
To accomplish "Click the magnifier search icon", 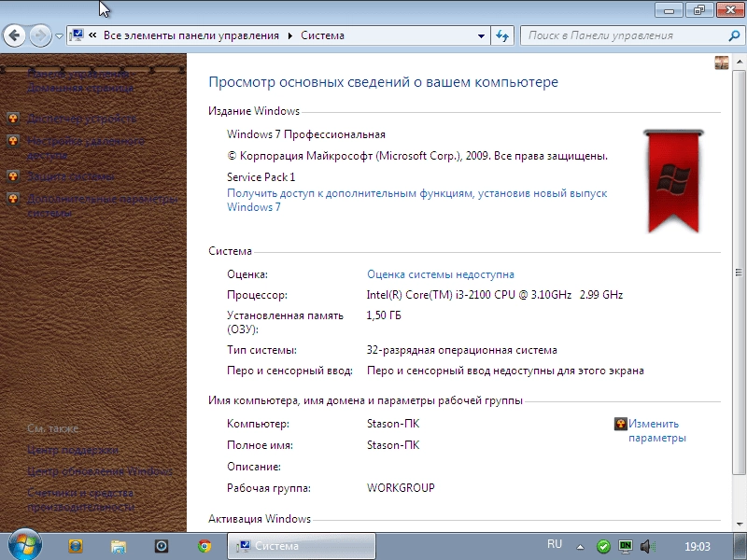I will [734, 35].
